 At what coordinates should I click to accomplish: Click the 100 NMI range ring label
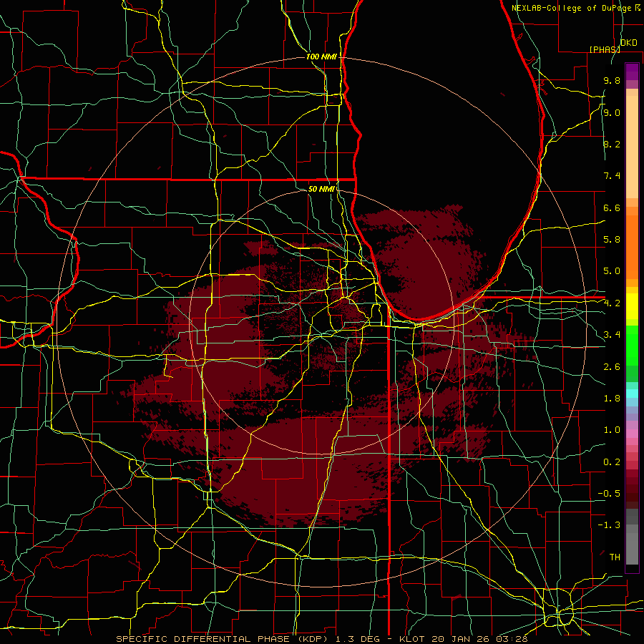[321, 57]
